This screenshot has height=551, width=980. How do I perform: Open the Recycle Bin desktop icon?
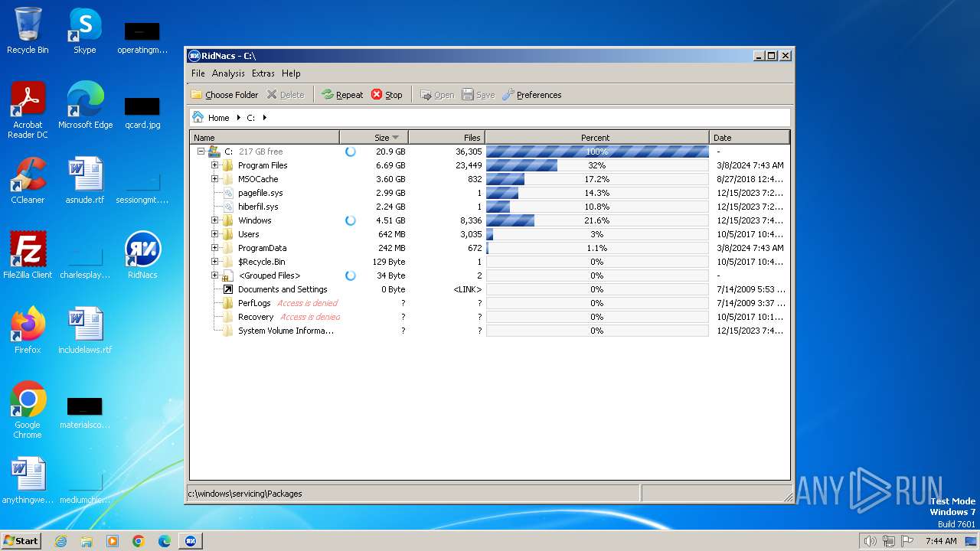(x=28, y=31)
